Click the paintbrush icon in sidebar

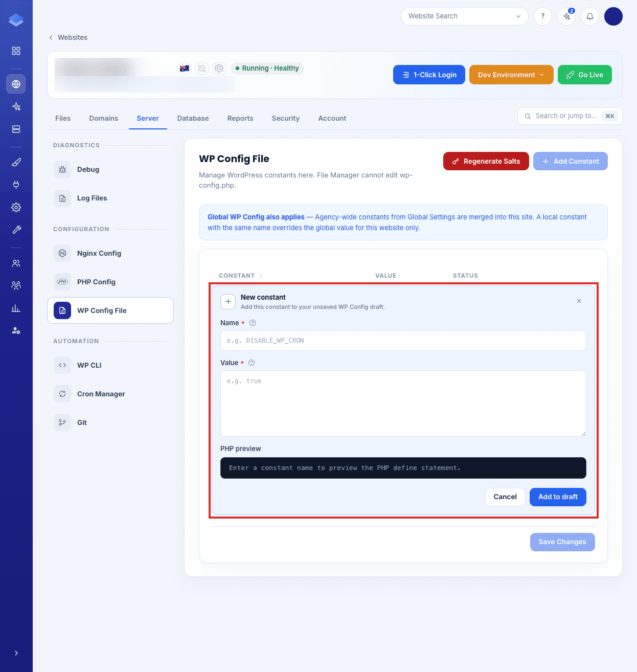pos(16,162)
